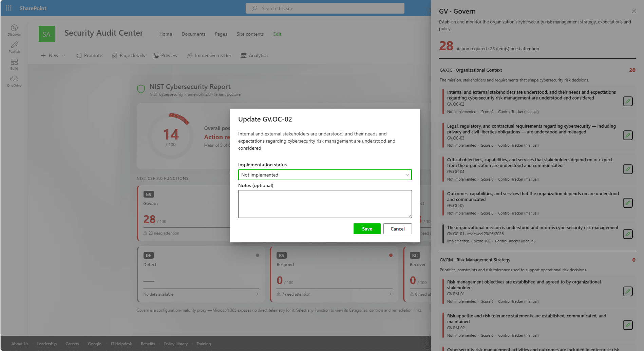The width and height of the screenshot is (644, 351).
Task: Click 'No data available' on Detect card
Action: coord(158,294)
